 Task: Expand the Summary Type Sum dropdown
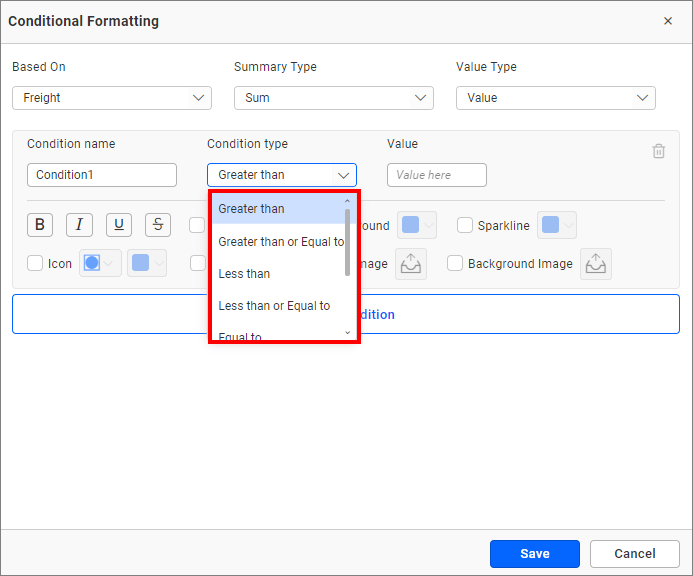click(x=333, y=98)
